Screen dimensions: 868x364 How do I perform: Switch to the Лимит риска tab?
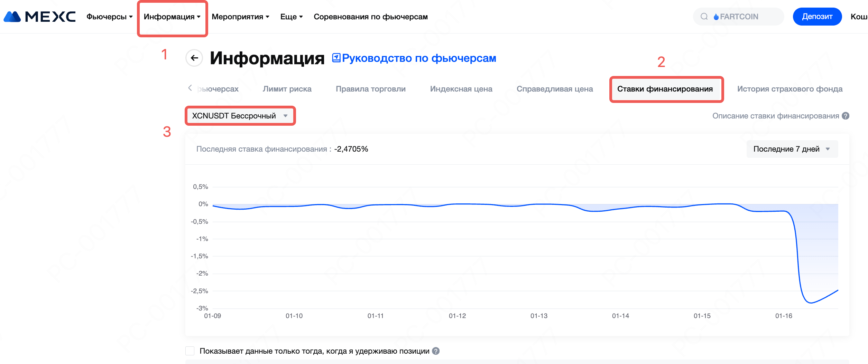pos(287,89)
